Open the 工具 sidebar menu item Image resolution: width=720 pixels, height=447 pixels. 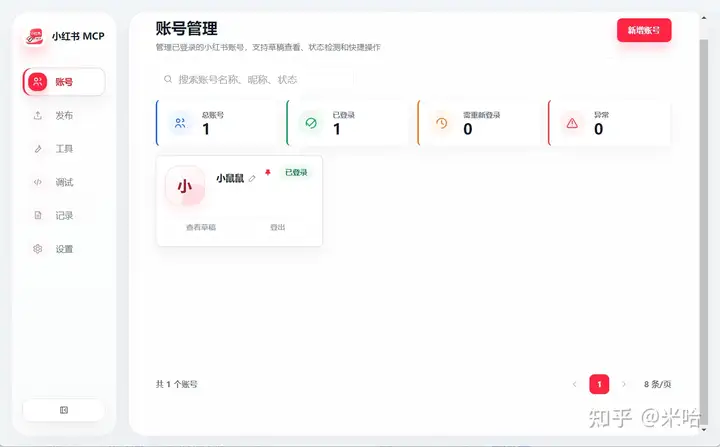pos(64,149)
